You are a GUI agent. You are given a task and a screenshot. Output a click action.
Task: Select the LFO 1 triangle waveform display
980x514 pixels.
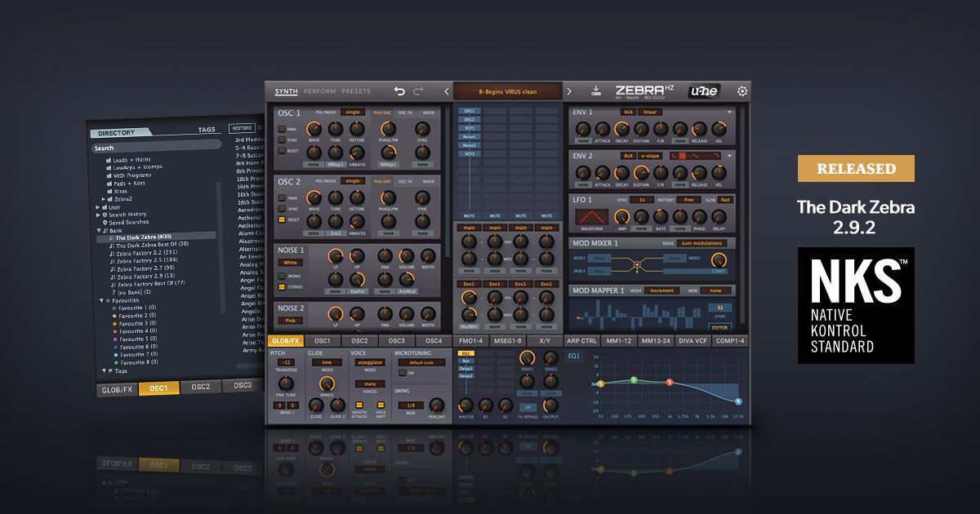[590, 216]
